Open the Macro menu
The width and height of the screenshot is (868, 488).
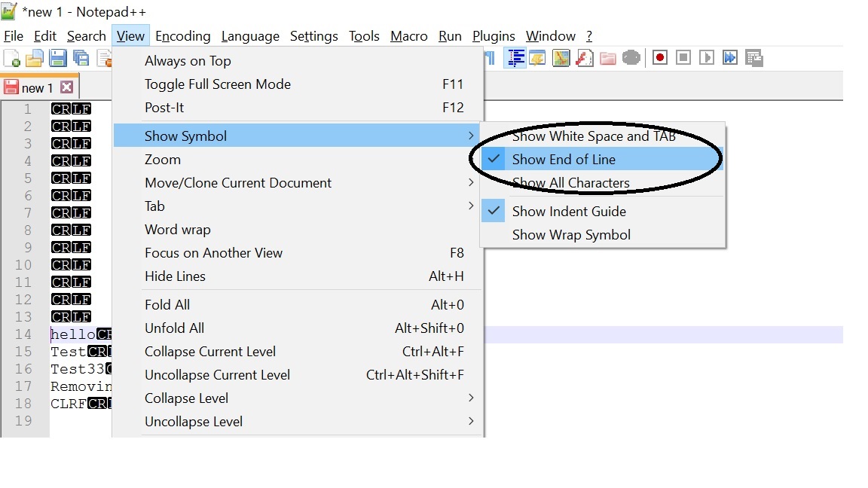coord(408,35)
